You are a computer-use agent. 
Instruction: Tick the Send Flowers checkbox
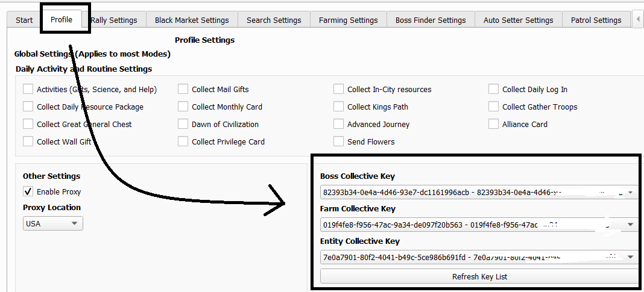pos(338,141)
